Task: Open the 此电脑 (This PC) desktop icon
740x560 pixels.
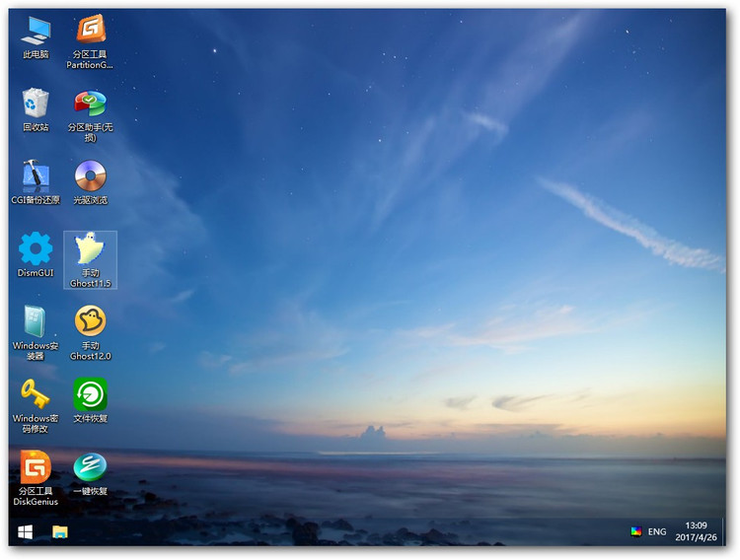Action: coord(36,37)
